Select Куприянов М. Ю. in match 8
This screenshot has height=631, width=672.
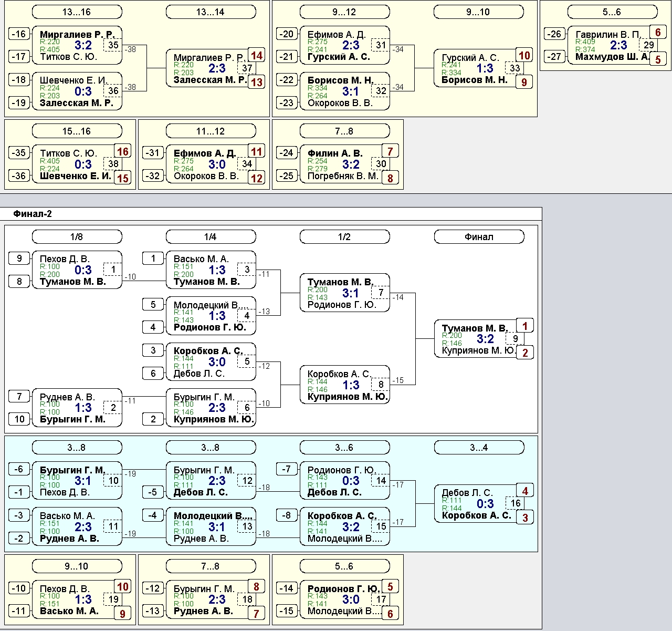point(348,397)
